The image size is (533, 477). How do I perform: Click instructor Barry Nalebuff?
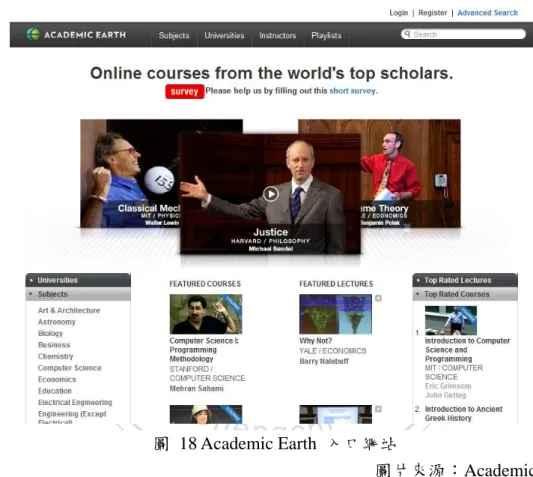tap(324, 361)
